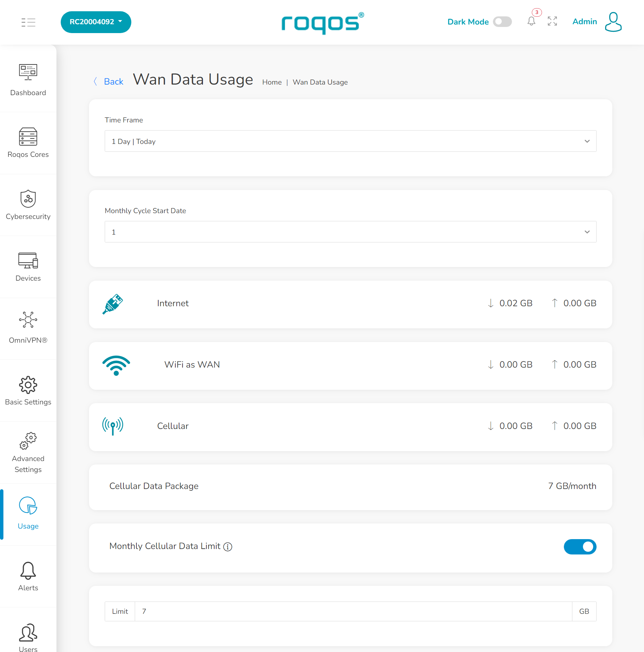Open the hamburger menu icon

point(28,22)
